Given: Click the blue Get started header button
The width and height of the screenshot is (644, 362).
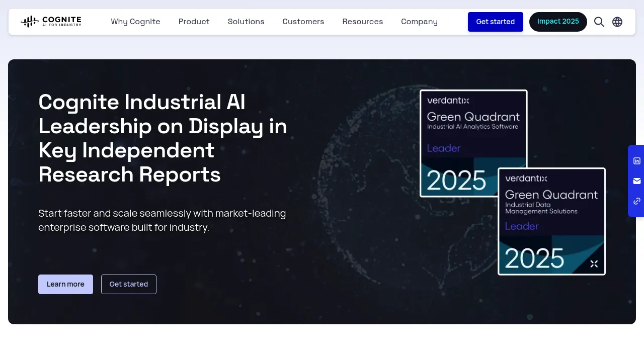Looking at the screenshot, I should tap(496, 22).
